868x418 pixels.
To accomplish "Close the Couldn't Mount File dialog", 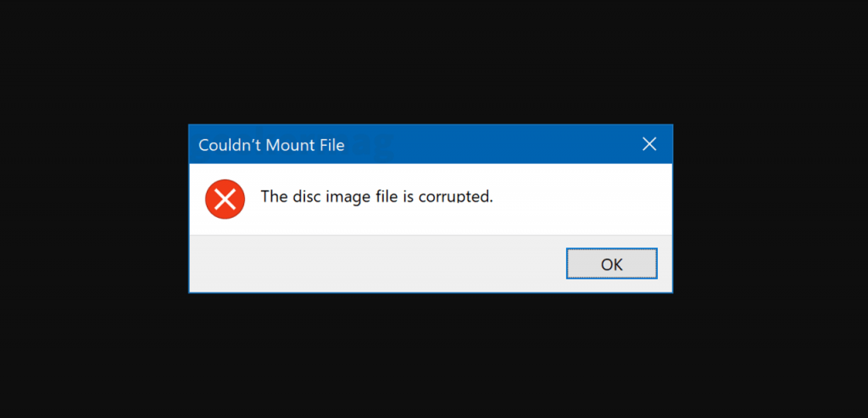I will 648,144.
